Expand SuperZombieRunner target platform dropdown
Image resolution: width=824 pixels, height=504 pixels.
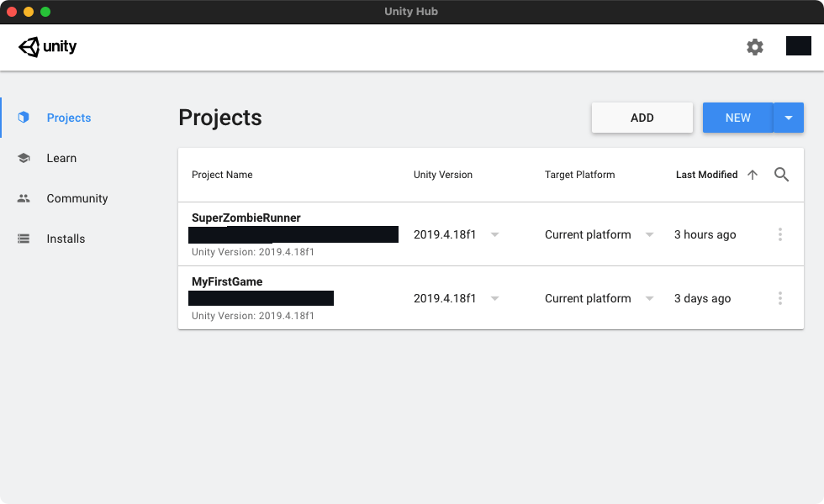(649, 234)
